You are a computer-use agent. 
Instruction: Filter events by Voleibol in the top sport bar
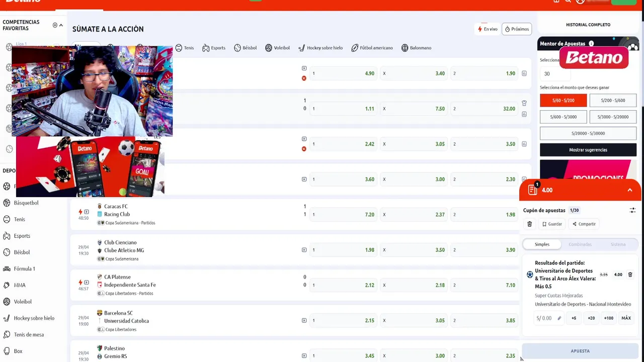click(277, 48)
